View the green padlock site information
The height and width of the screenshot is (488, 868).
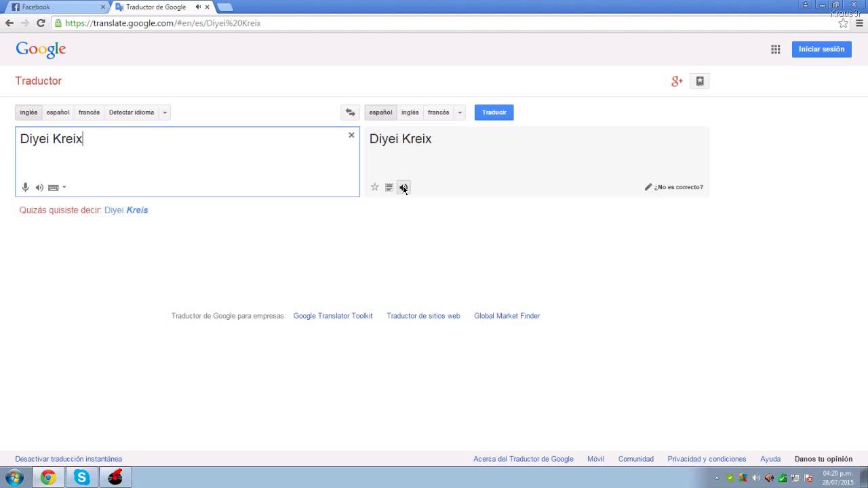(x=58, y=23)
